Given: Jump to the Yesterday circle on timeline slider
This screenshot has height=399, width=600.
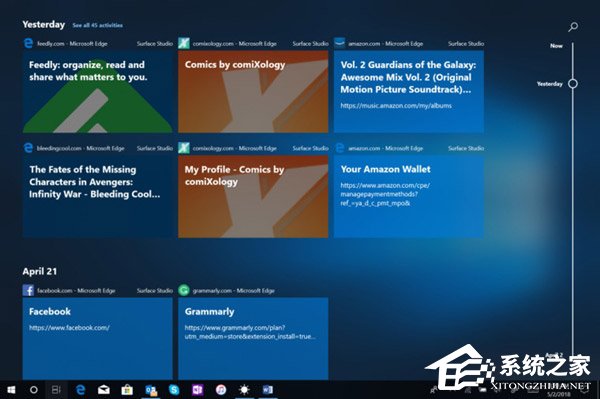Looking at the screenshot, I should pyautogui.click(x=573, y=83).
